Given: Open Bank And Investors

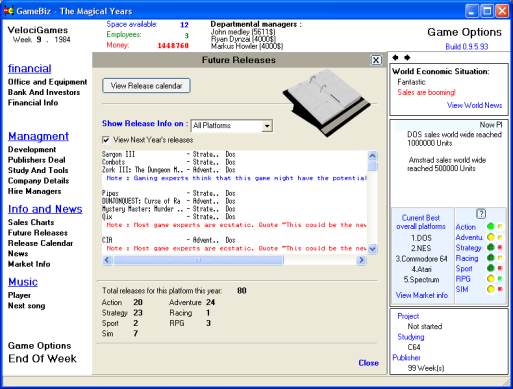Looking at the screenshot, I should click(44, 92).
